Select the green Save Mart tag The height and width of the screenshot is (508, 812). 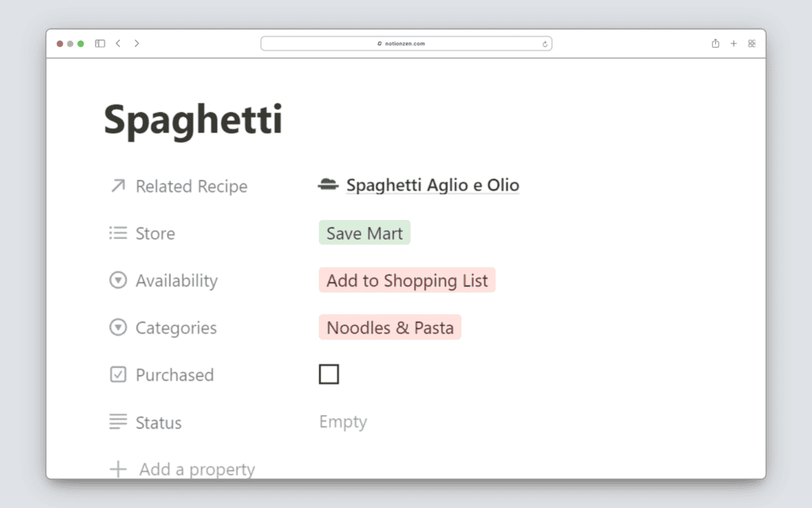[x=365, y=233]
